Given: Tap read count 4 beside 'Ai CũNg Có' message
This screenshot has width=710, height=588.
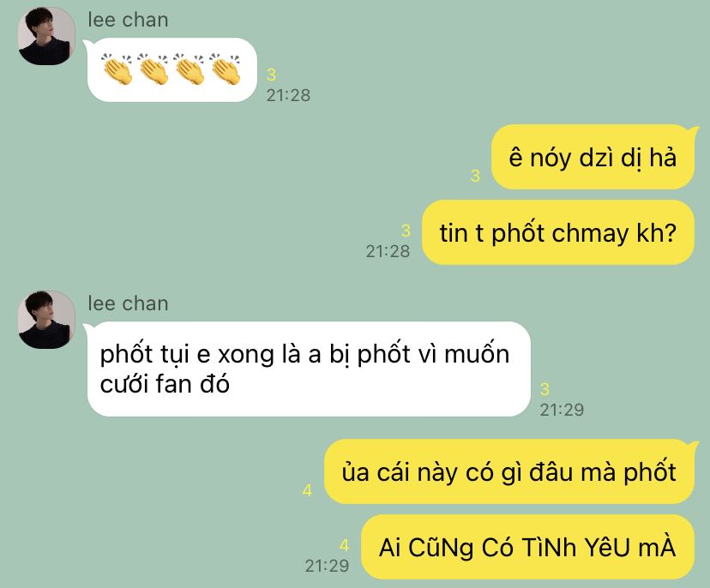Looking at the screenshot, I should pos(344,545).
